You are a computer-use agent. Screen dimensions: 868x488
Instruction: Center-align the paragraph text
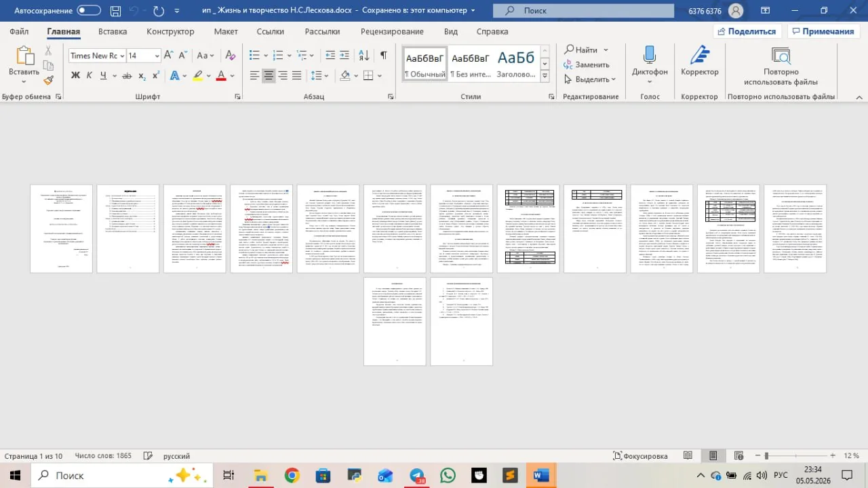pos(269,75)
